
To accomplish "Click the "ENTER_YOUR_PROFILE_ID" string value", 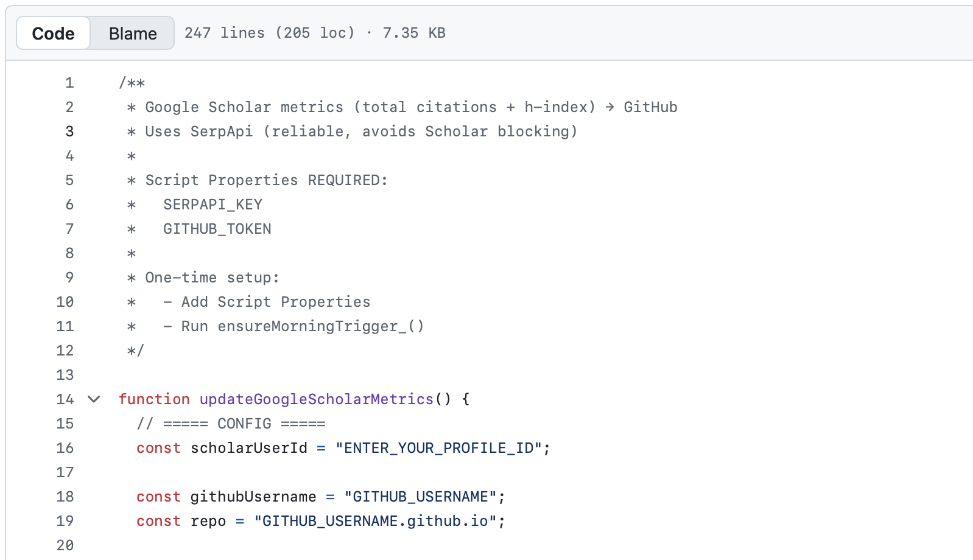I will (x=438, y=448).
